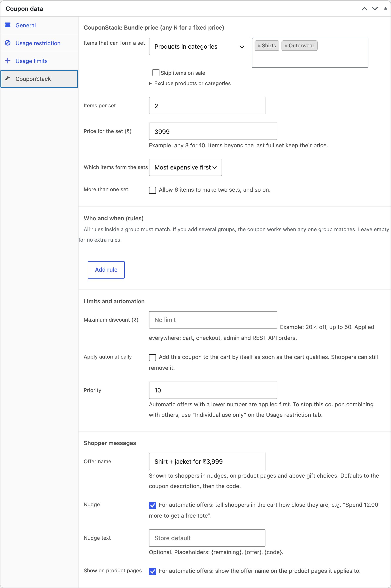Image resolution: width=391 pixels, height=588 pixels.
Task: Remove the Outerwear category tag
Action: click(x=286, y=46)
